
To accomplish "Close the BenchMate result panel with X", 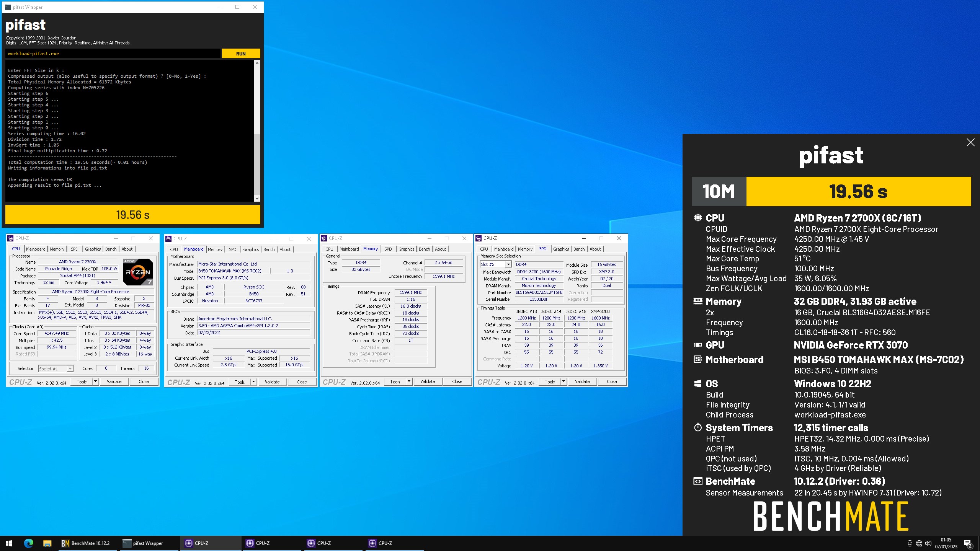I will point(970,143).
